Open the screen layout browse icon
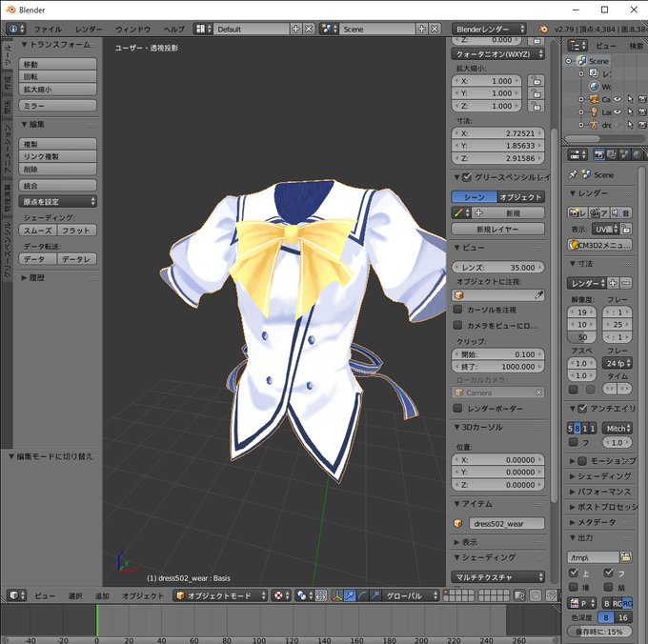Screen dimensions: 648x644 click(x=204, y=29)
